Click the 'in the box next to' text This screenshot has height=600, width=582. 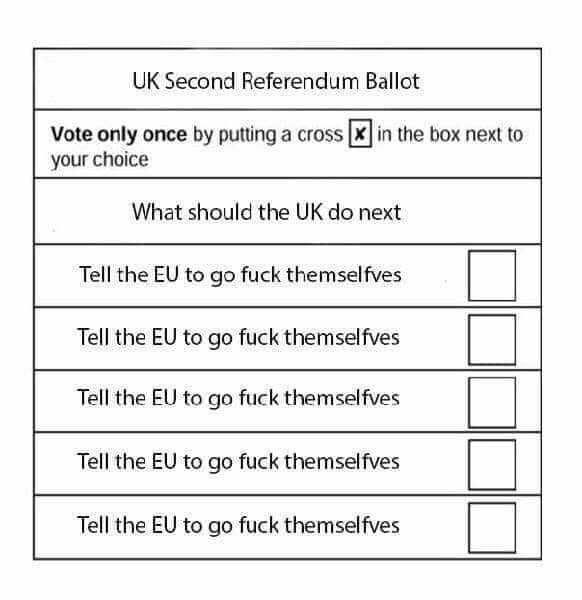click(450, 134)
